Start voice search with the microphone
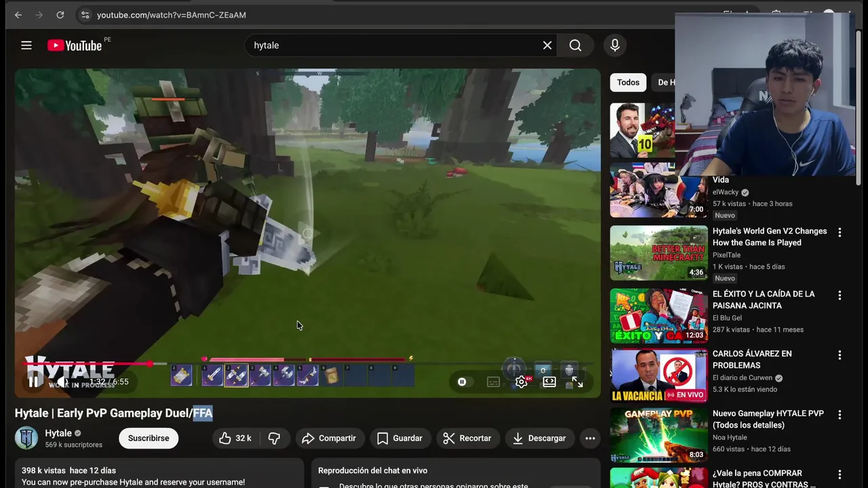Viewport: 868px width, 488px height. pos(614,45)
